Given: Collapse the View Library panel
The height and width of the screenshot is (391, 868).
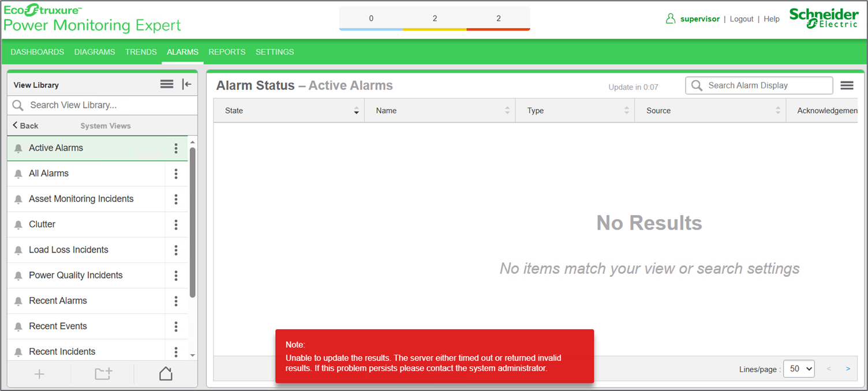Looking at the screenshot, I should (x=186, y=84).
